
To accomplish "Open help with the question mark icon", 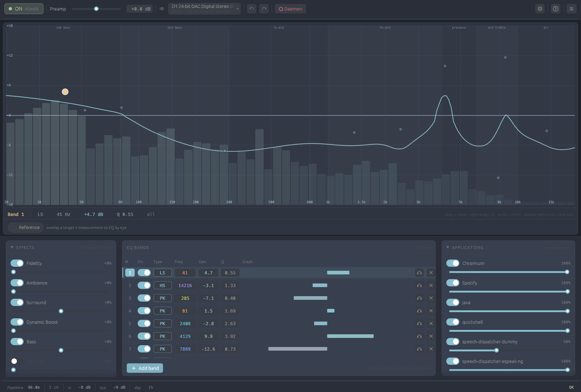I will point(556,9).
